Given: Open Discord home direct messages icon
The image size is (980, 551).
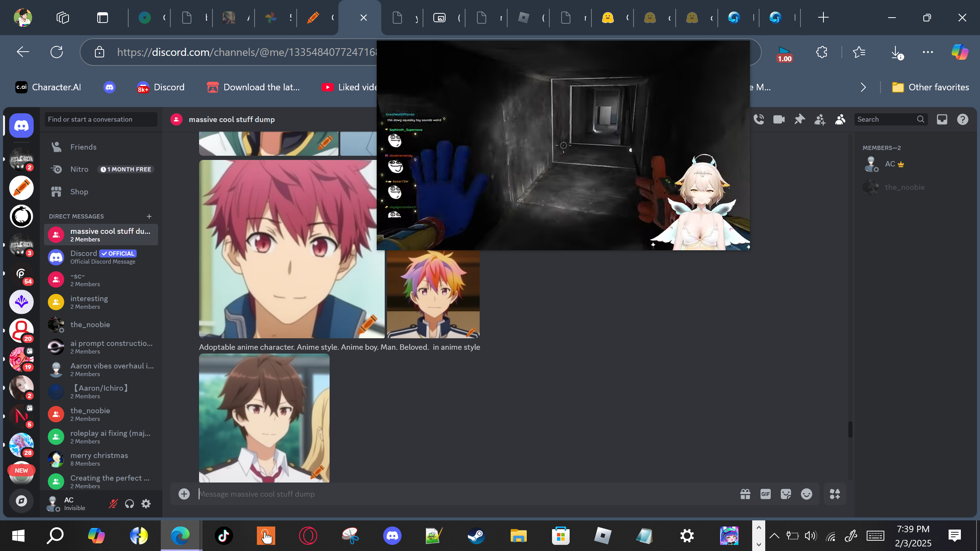Looking at the screenshot, I should point(21,126).
